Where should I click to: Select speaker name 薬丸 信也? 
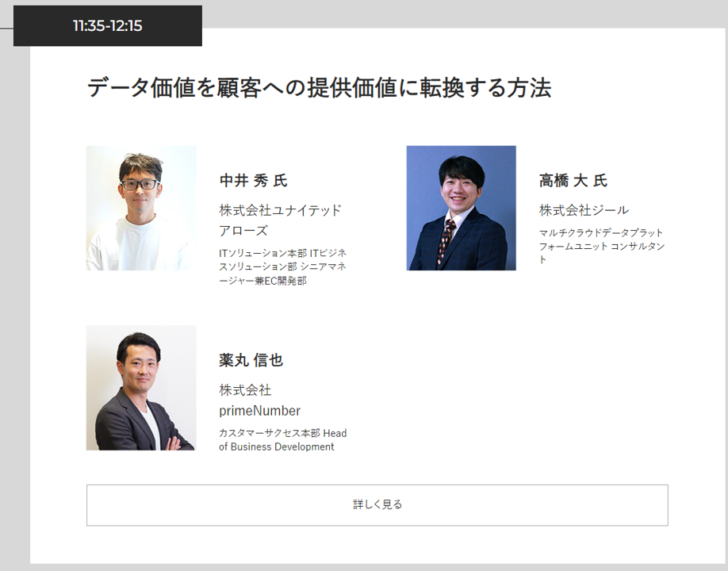point(251,360)
